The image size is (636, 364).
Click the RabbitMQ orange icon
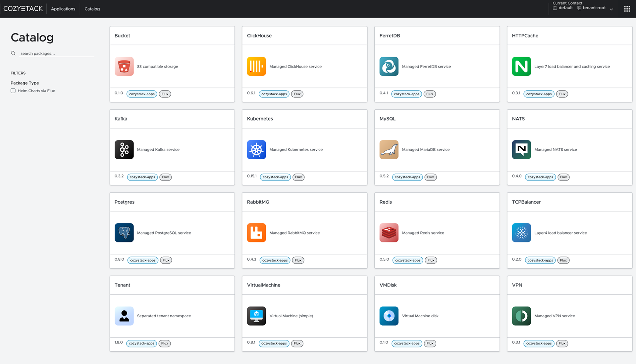[x=256, y=233]
